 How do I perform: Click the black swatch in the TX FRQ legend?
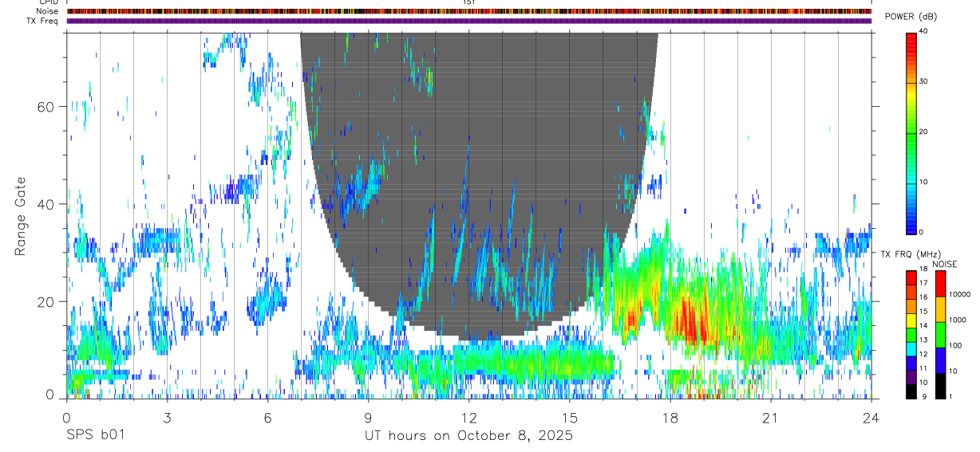(911, 392)
